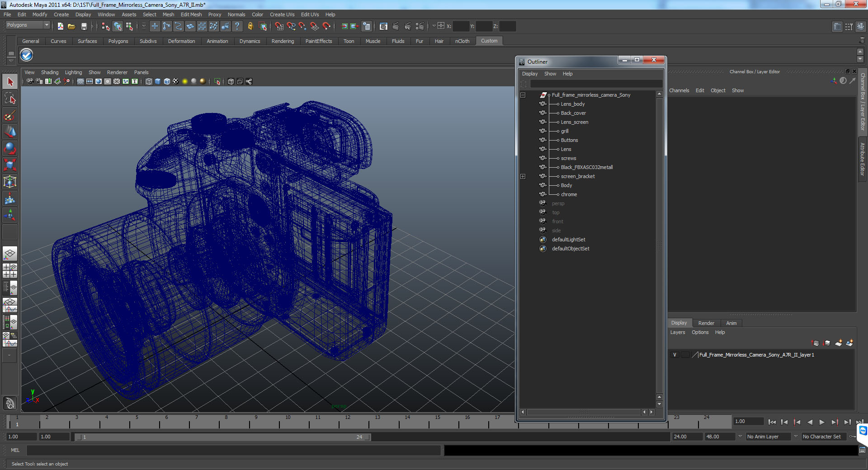This screenshot has width=868, height=470.
Task: Select Back_cover in the Outliner
Action: pyautogui.click(x=573, y=113)
